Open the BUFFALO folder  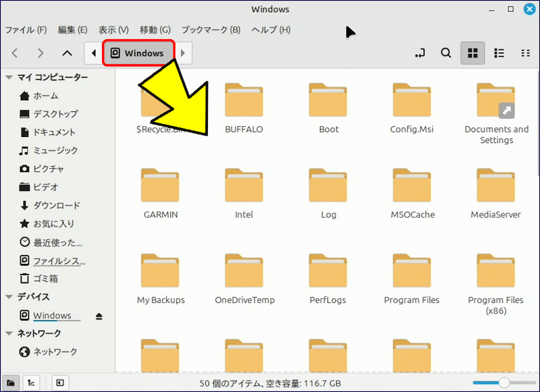pos(244,108)
